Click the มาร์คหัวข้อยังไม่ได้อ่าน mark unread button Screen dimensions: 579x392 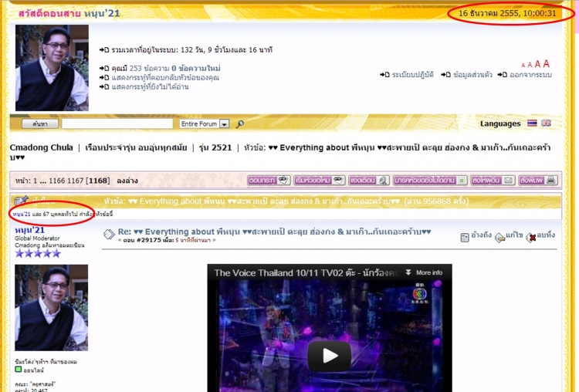(x=430, y=181)
